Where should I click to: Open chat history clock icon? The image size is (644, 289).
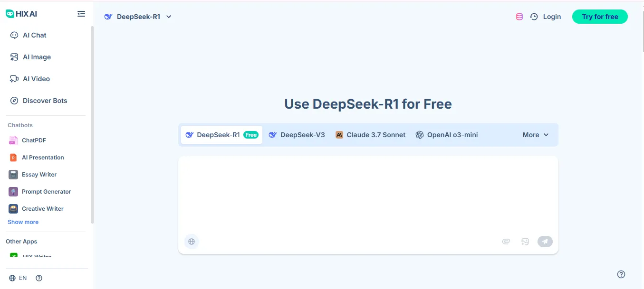(x=534, y=17)
